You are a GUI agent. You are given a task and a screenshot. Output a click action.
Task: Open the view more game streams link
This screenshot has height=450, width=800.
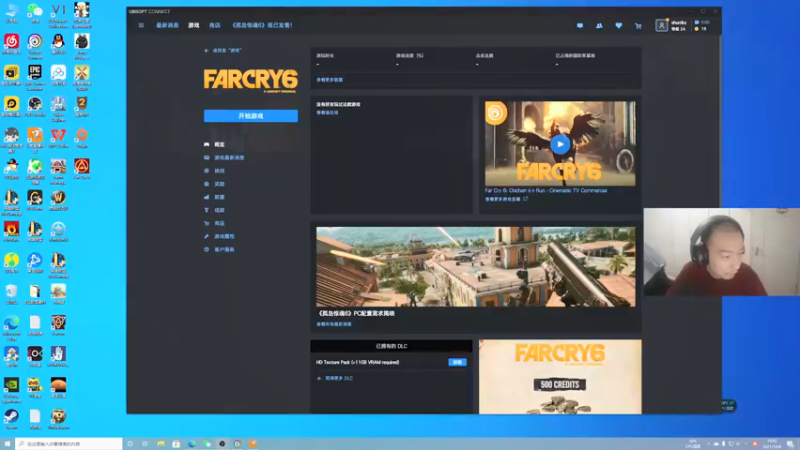[506, 199]
